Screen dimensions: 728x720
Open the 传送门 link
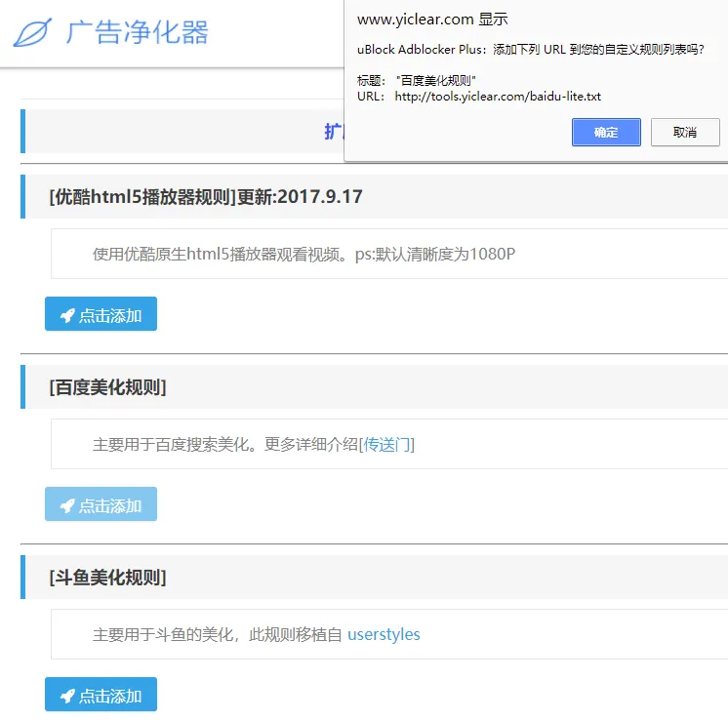point(386,444)
